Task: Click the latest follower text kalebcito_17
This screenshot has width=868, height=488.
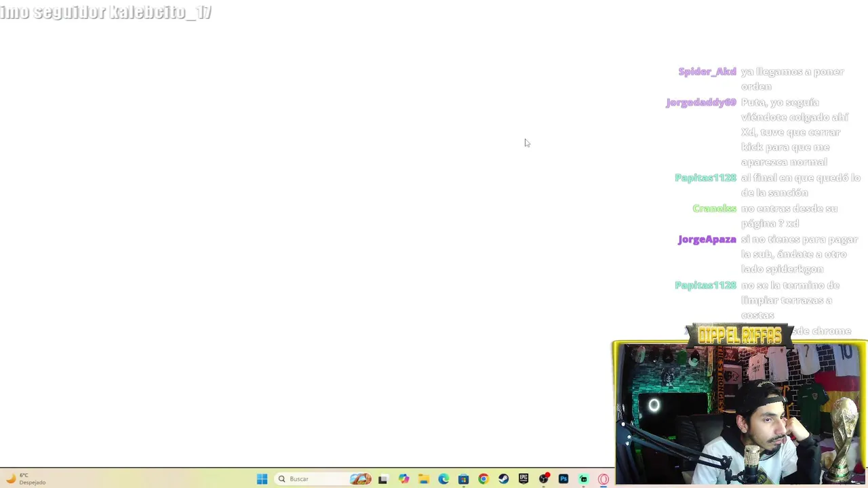Action: [160, 12]
